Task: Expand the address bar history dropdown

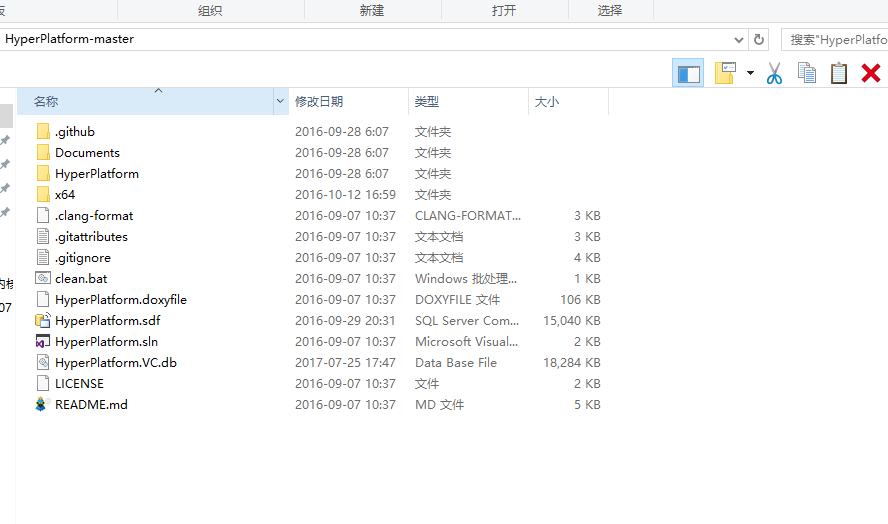Action: (x=738, y=40)
